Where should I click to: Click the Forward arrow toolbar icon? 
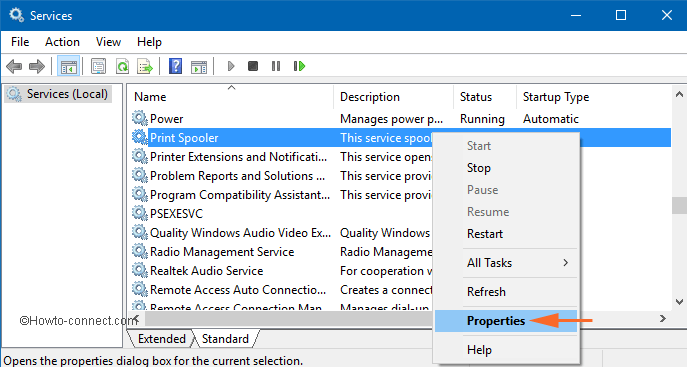pyautogui.click(x=37, y=67)
